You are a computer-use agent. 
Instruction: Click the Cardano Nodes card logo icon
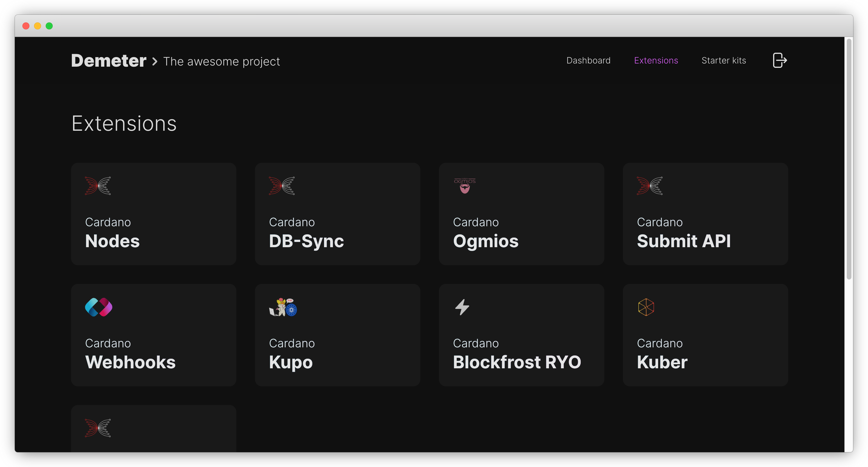(x=98, y=186)
